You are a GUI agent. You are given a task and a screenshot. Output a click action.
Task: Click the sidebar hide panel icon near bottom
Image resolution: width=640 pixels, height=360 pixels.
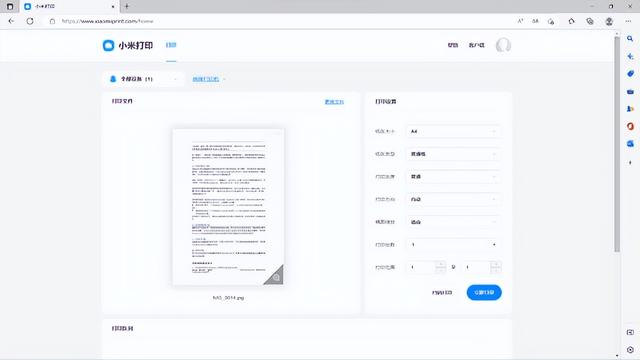(x=630, y=332)
